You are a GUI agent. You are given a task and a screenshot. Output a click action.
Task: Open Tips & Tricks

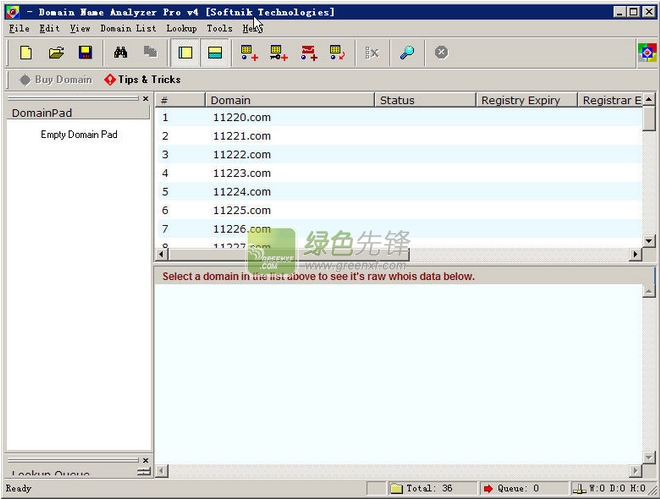pyautogui.click(x=143, y=80)
